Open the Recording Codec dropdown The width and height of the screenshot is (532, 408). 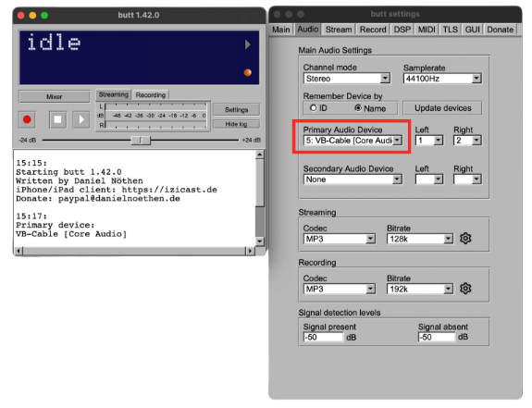(x=340, y=289)
